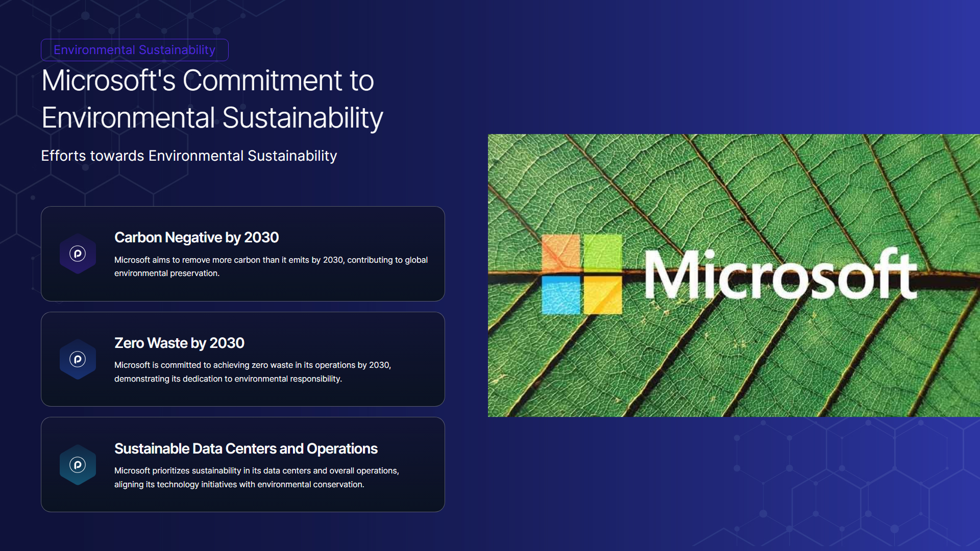Click the data centers description paragraph
The height and width of the screenshot is (551, 980).
pyautogui.click(x=256, y=478)
